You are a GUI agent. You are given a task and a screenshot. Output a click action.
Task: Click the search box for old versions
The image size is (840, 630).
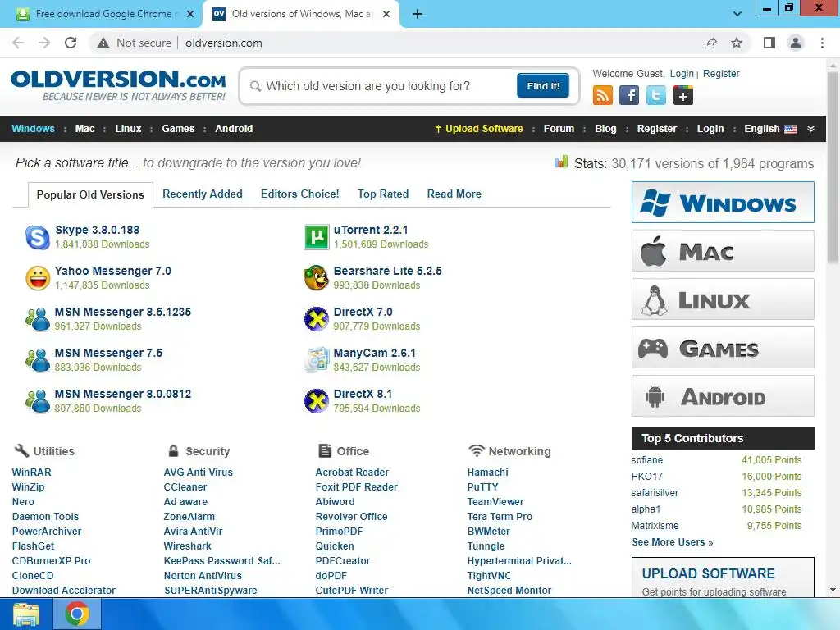pos(381,85)
